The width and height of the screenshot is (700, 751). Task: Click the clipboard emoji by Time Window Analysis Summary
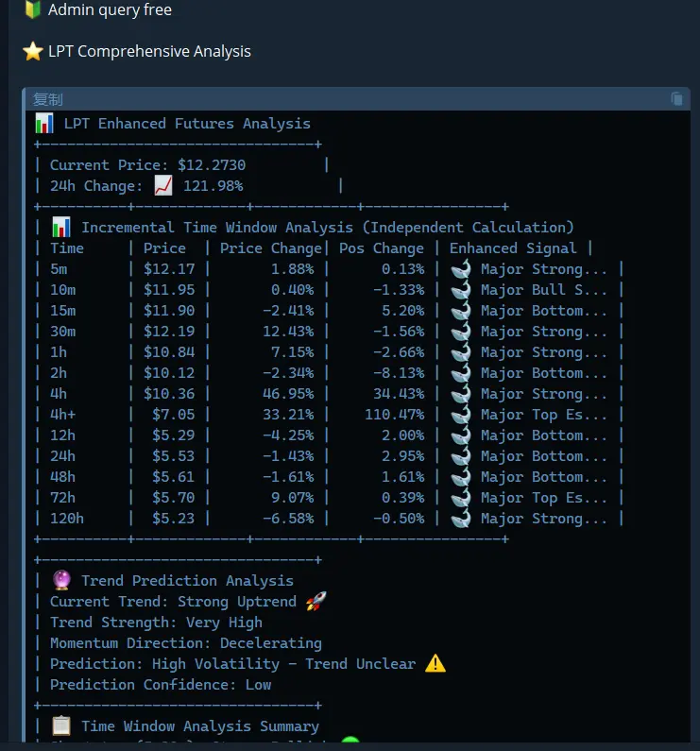(61, 726)
